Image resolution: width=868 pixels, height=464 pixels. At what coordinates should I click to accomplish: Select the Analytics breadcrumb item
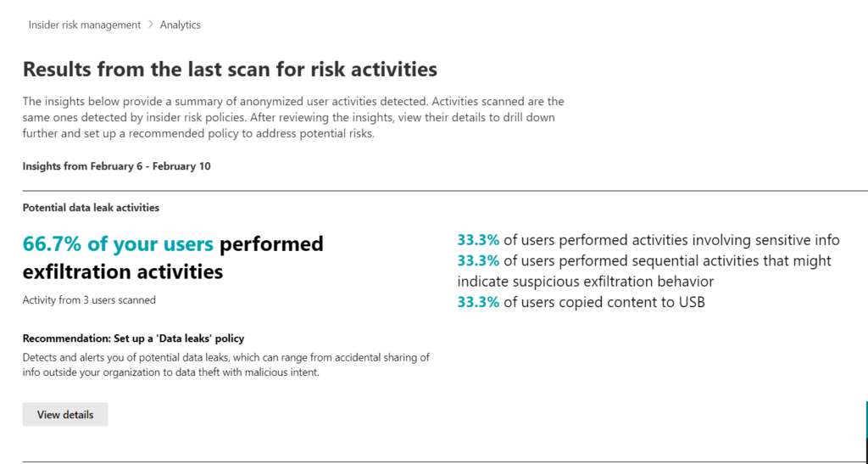180,25
